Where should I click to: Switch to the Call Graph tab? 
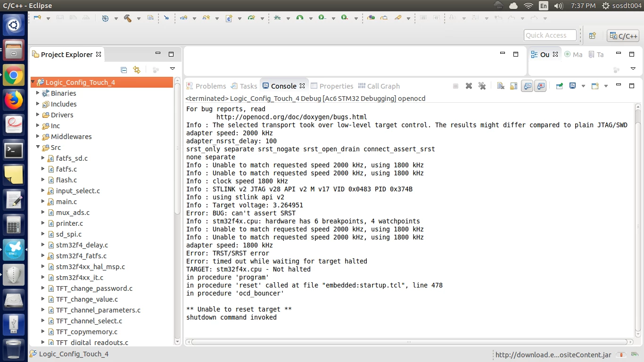[379, 86]
